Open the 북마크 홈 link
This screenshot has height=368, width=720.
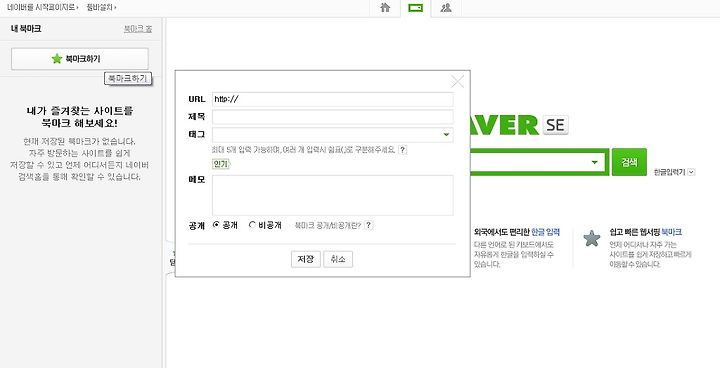point(138,29)
